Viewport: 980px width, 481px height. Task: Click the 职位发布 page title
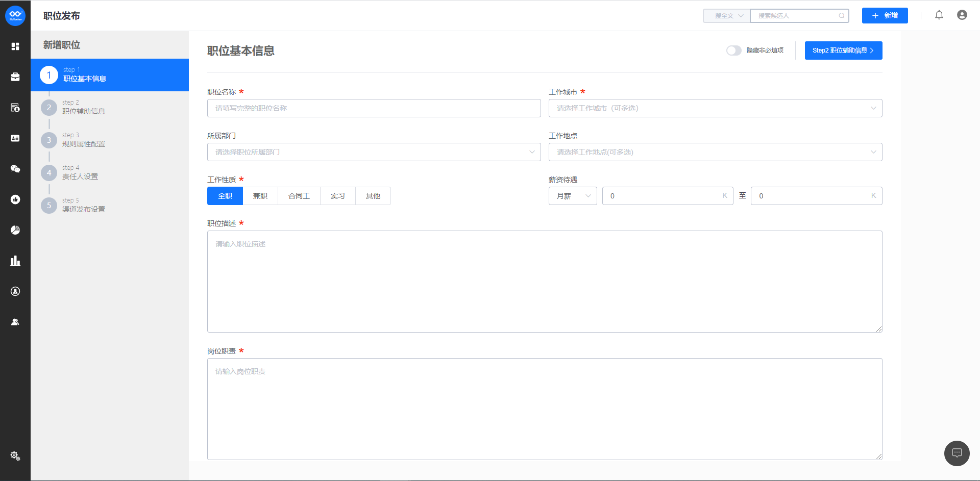point(62,16)
